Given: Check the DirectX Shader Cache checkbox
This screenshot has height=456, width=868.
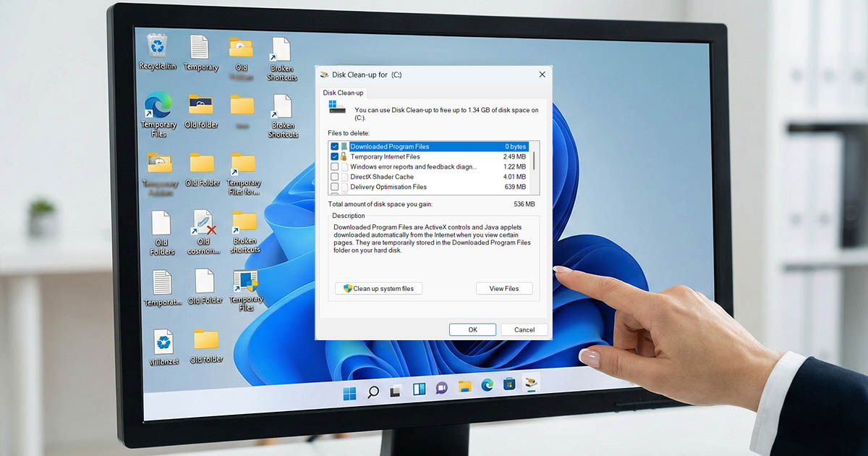Looking at the screenshot, I should [x=334, y=177].
